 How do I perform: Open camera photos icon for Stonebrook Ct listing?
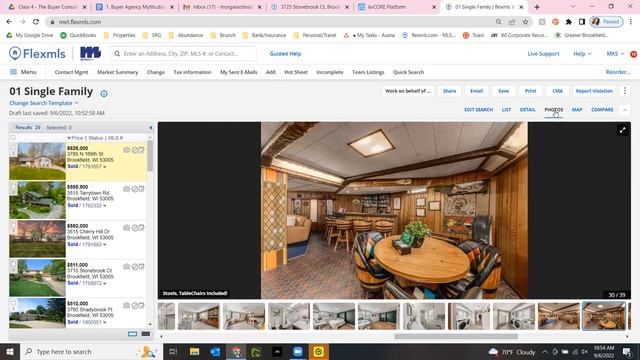tap(127, 267)
